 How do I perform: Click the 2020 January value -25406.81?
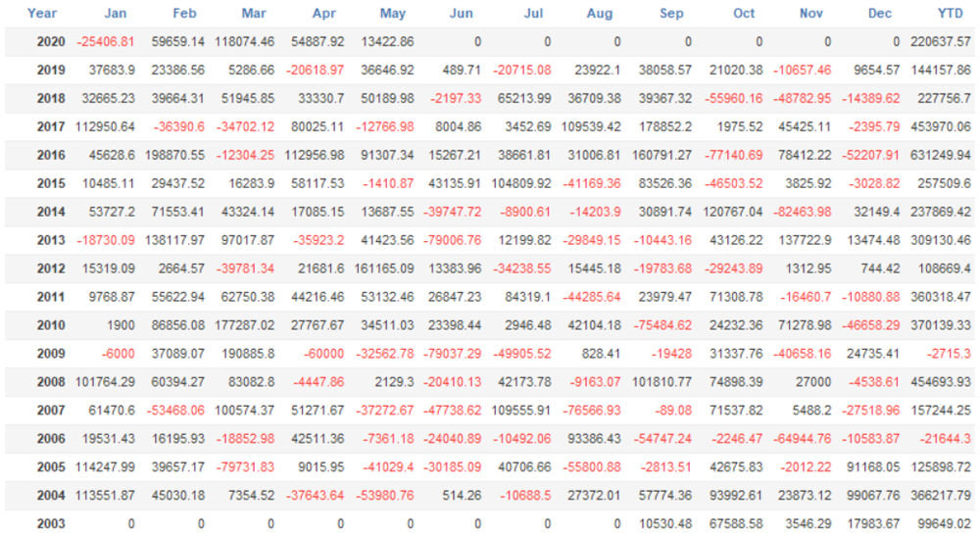(x=106, y=42)
